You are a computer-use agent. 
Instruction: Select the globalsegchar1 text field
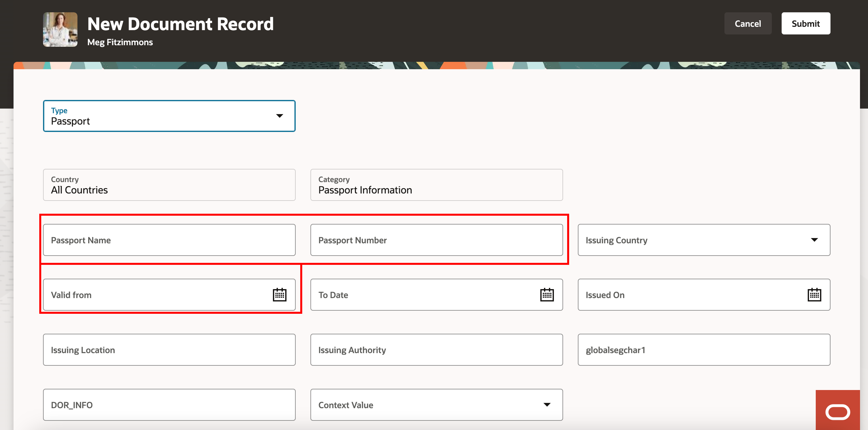pyautogui.click(x=703, y=350)
